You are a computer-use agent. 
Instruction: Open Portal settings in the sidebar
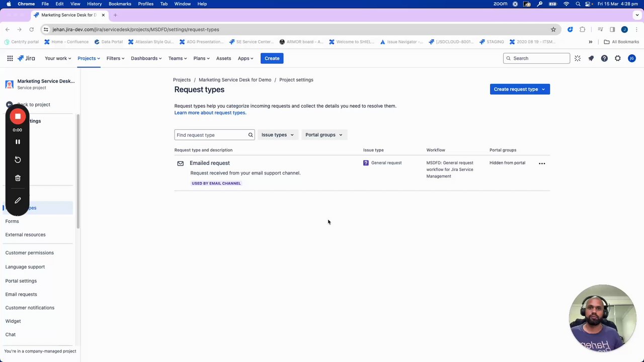tap(21, 281)
